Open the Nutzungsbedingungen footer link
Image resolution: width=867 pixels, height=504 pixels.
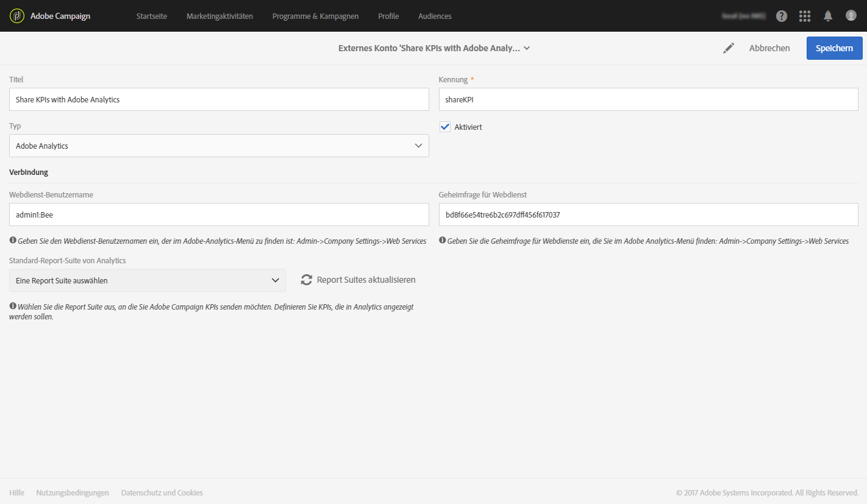73,492
